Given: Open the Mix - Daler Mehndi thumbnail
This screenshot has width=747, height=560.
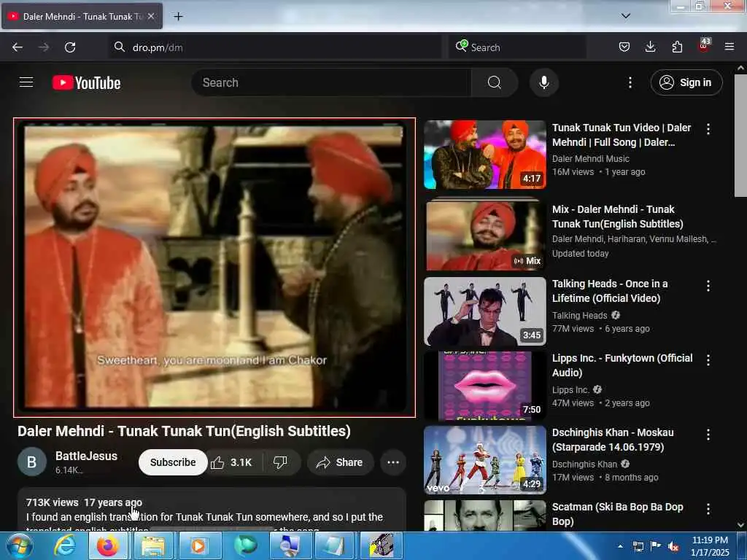Looking at the screenshot, I should point(485,236).
